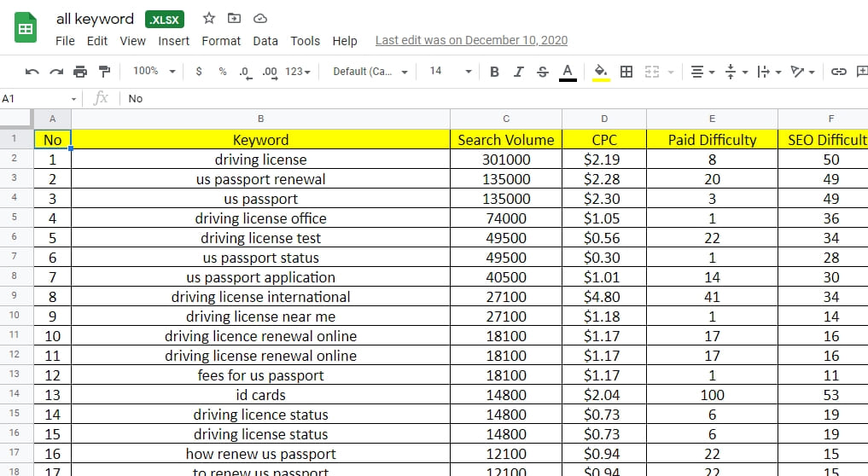
Task: Expand the Default font family dropdown
Action: coord(370,72)
